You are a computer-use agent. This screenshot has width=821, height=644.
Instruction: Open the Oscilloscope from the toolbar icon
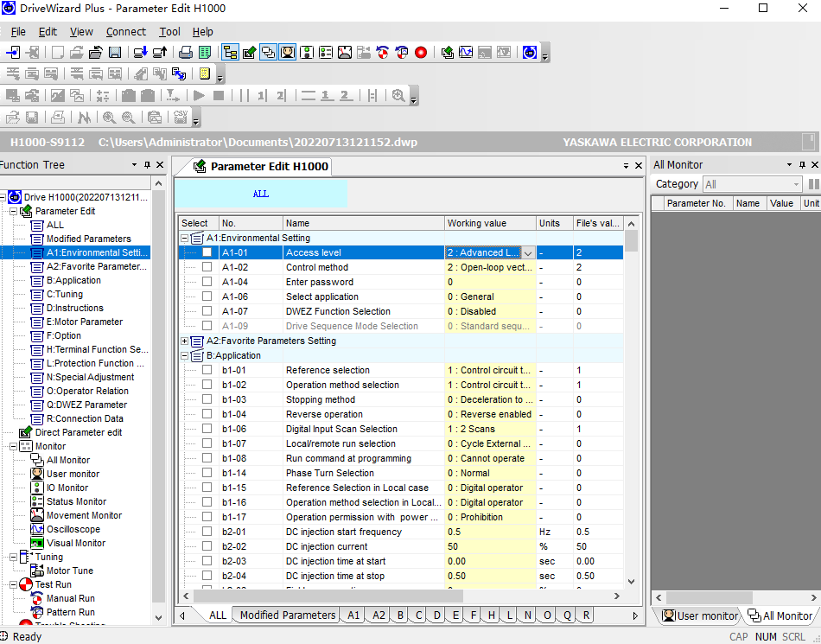[466, 53]
